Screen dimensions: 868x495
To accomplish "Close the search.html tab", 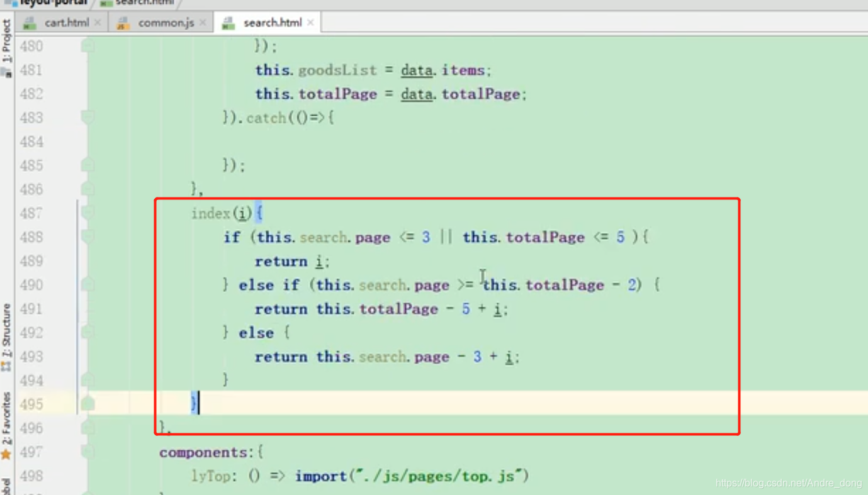I will tap(310, 23).
